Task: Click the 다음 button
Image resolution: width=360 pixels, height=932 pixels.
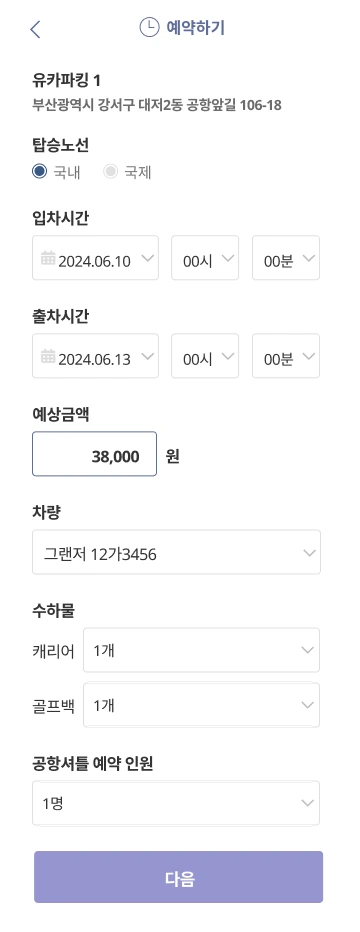Action: [x=178, y=877]
